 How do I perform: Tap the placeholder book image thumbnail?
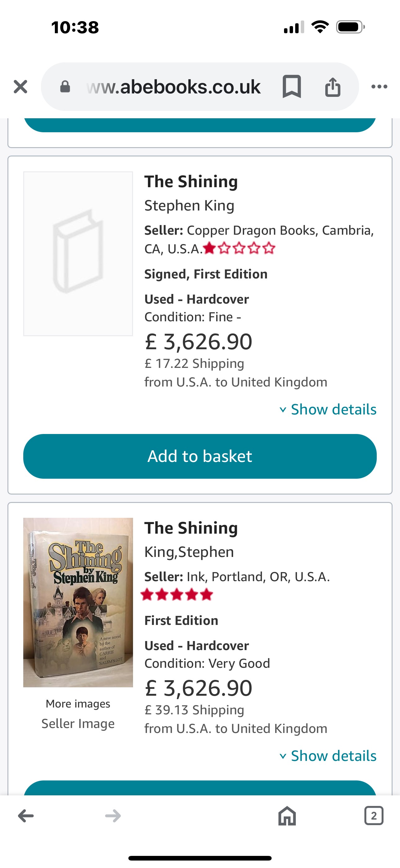tap(78, 253)
